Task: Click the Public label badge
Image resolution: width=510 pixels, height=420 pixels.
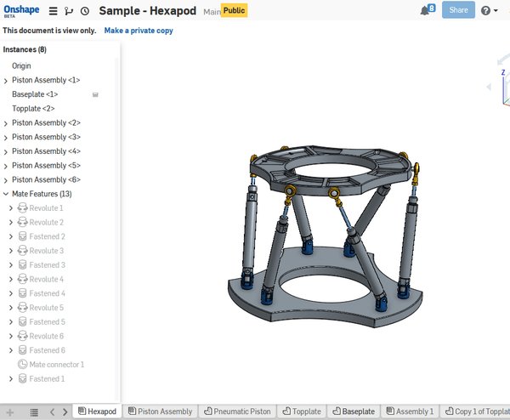Action: coord(235,10)
